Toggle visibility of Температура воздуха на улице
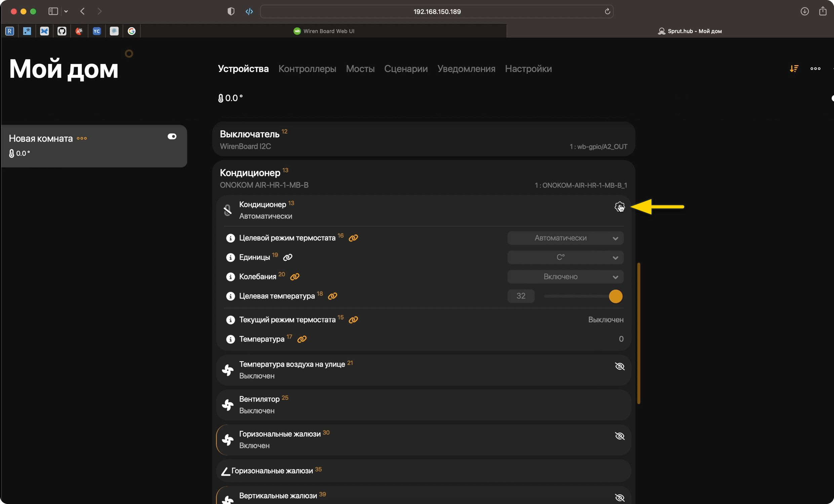 tap(619, 367)
